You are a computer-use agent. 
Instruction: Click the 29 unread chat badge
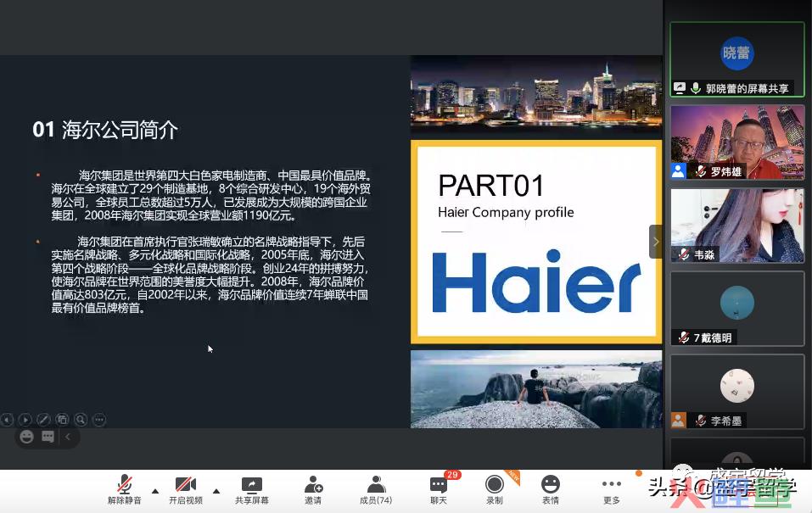point(452,475)
